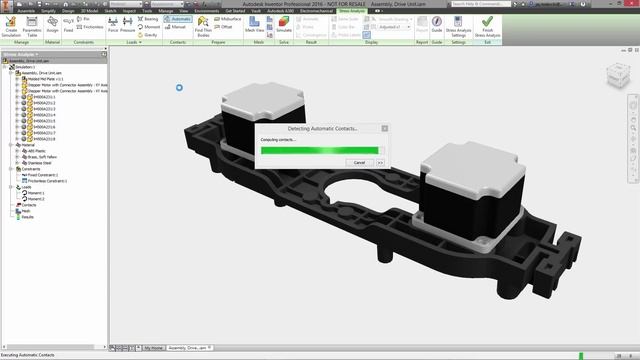Apply a Force load
The image size is (640, 360).
[113, 25]
